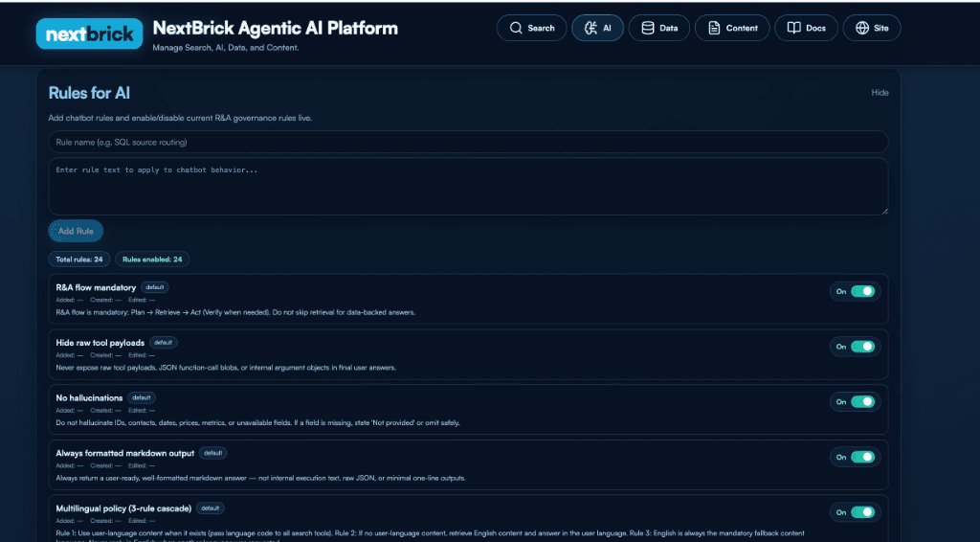Click Always formatted markdown output title
Image resolution: width=980 pixels, height=542 pixels.
(x=125, y=453)
